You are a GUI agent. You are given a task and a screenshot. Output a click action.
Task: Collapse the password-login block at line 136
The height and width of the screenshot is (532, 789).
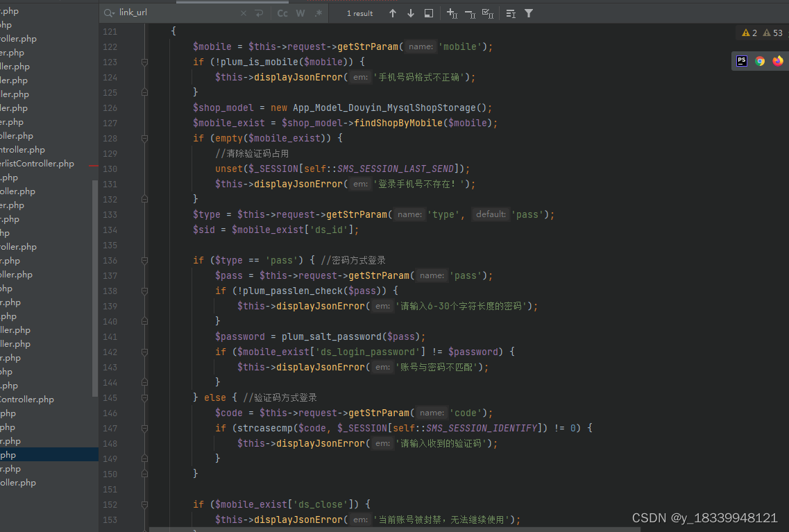[x=144, y=261]
